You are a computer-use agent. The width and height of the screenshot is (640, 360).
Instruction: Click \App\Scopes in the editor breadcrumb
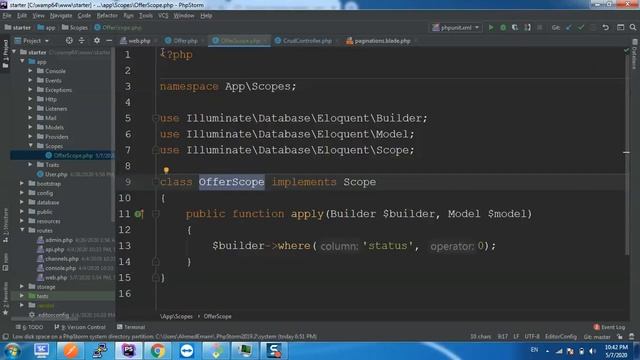[176, 316]
